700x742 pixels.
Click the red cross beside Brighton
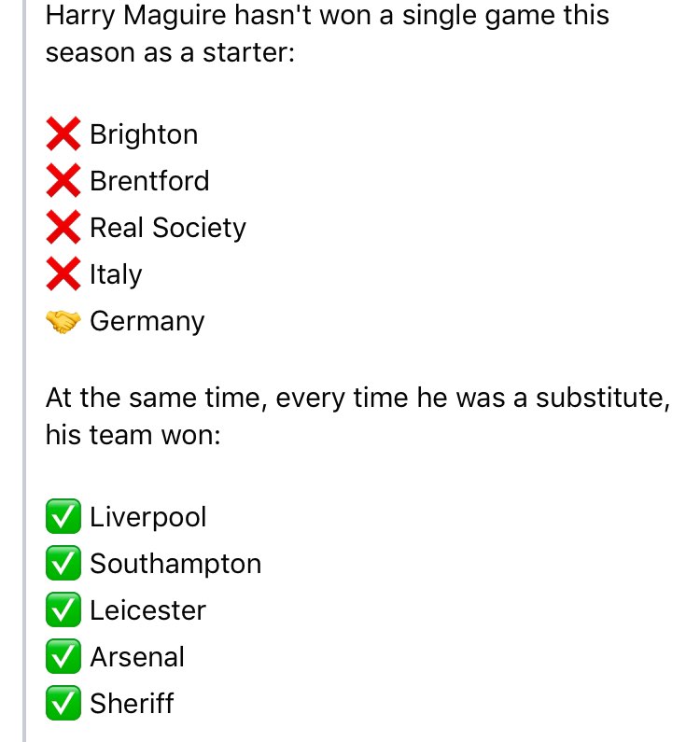63,134
